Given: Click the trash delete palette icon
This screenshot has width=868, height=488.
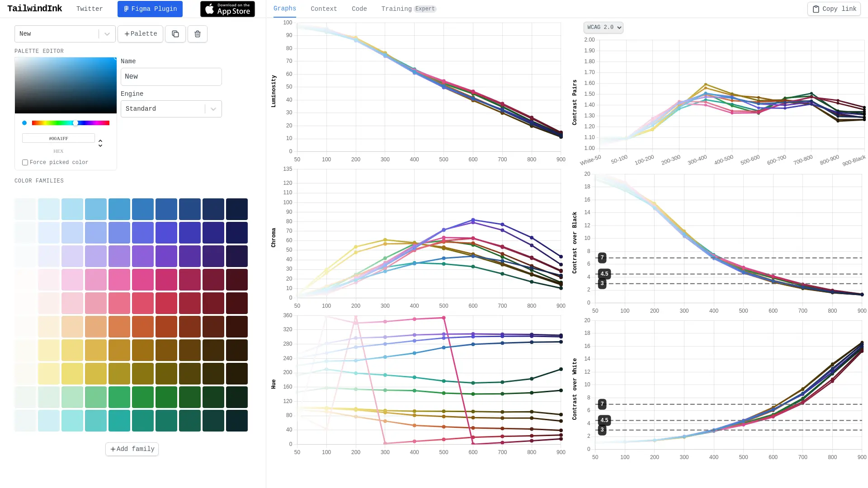Looking at the screenshot, I should point(198,34).
